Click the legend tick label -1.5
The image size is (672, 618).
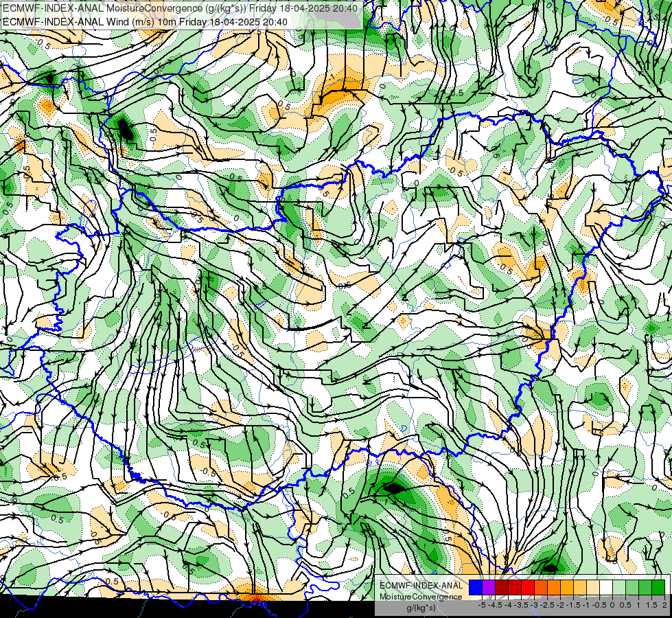573,605
